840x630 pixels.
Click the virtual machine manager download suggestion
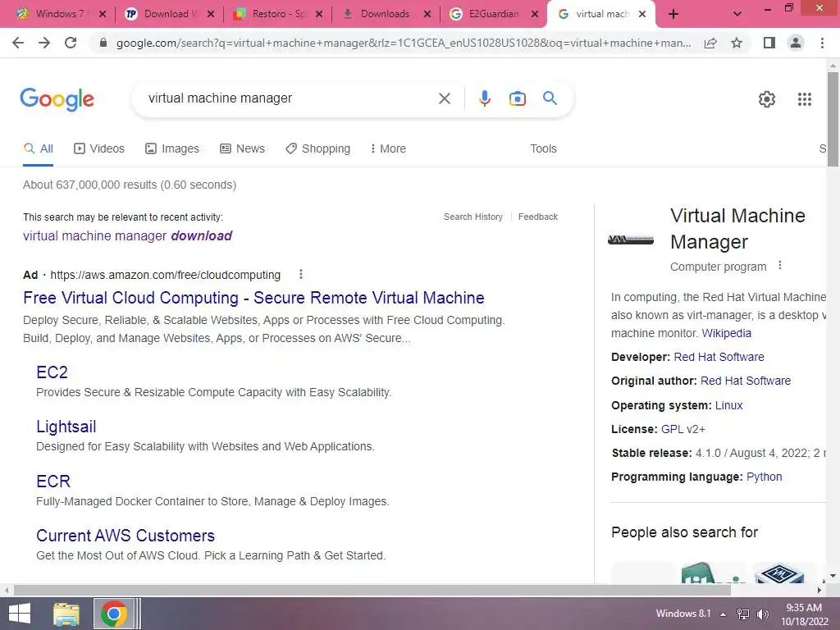[127, 235]
